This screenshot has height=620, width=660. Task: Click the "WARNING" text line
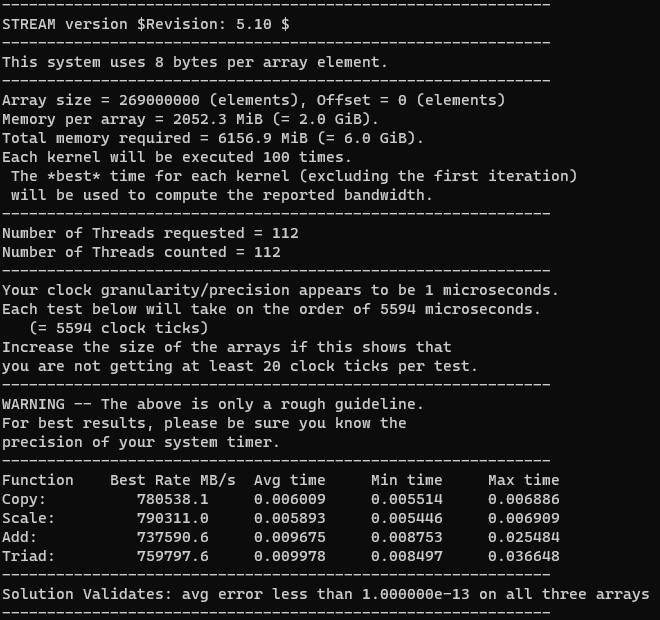[x=213, y=405]
